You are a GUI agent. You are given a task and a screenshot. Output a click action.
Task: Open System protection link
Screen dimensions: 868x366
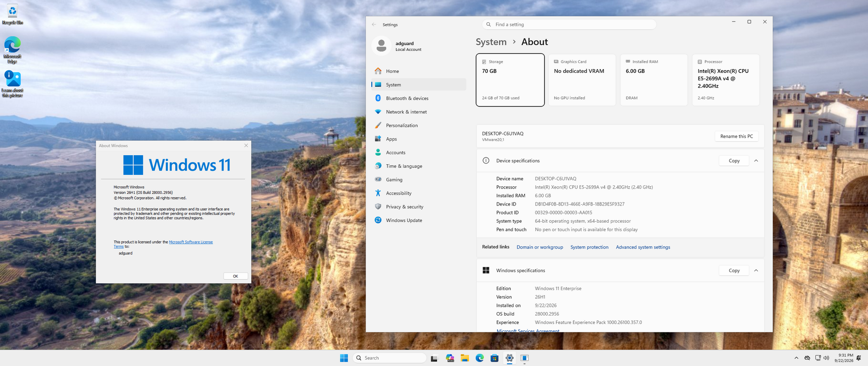click(589, 247)
